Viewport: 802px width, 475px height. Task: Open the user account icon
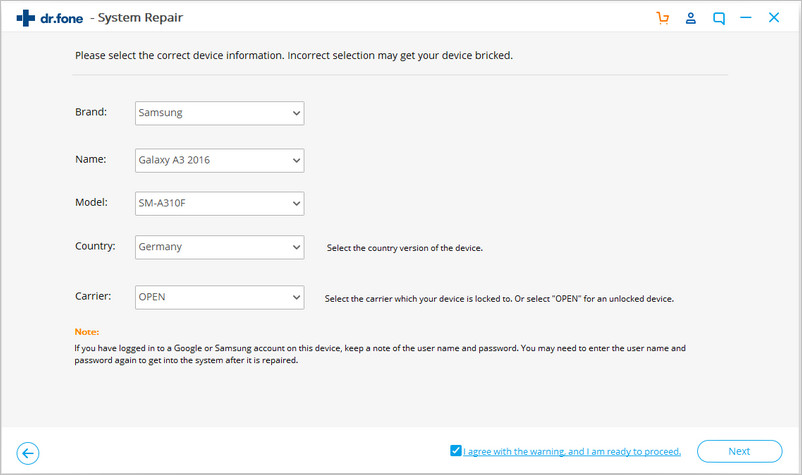690,18
